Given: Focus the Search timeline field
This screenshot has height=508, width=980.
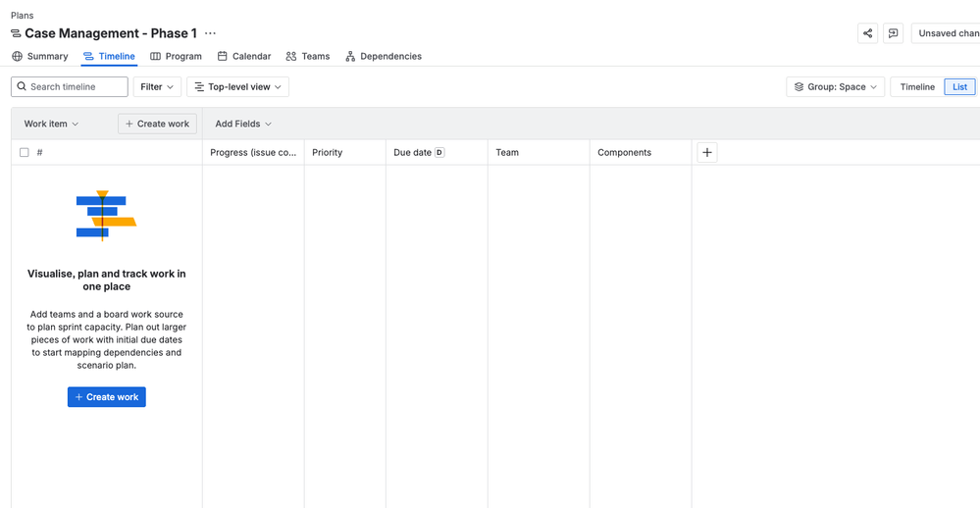Looking at the screenshot, I should point(70,87).
